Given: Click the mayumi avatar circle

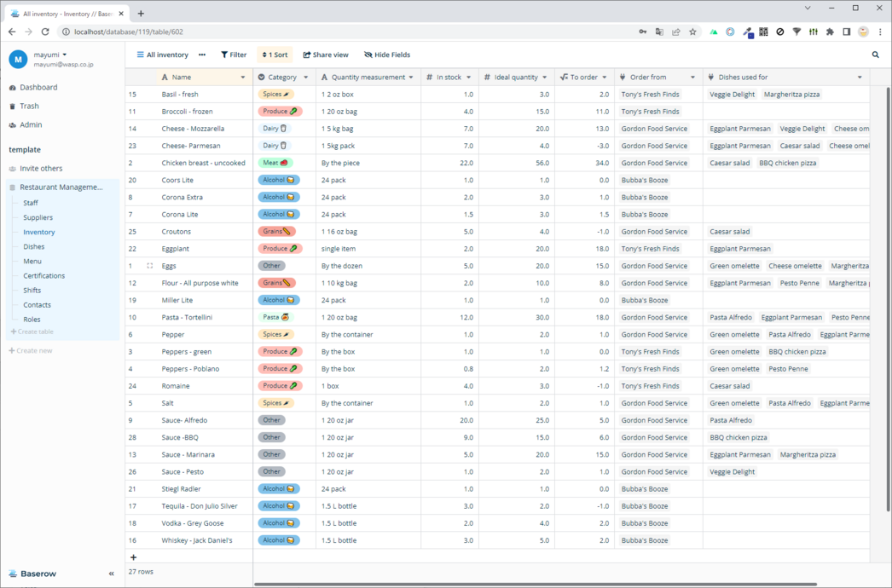Looking at the screenshot, I should click(x=18, y=59).
